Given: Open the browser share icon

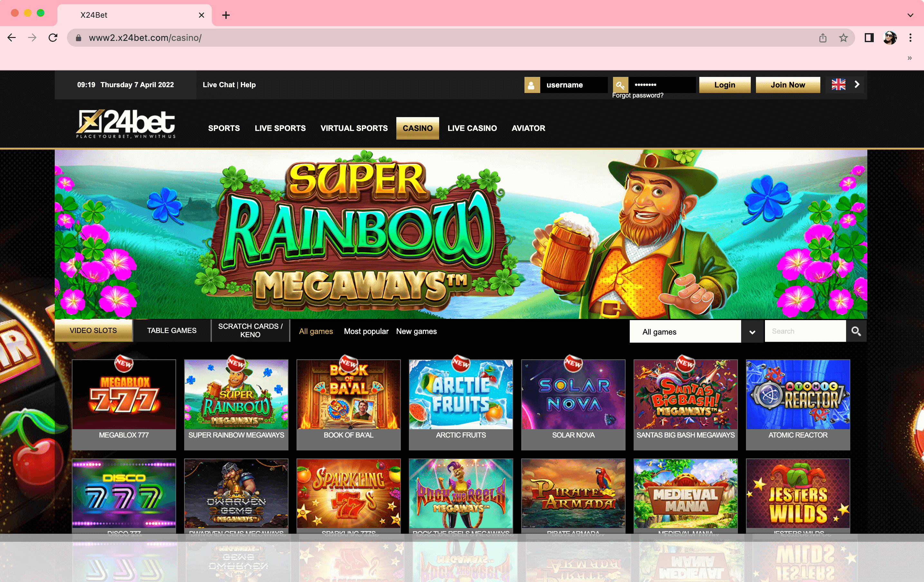Looking at the screenshot, I should (x=822, y=38).
